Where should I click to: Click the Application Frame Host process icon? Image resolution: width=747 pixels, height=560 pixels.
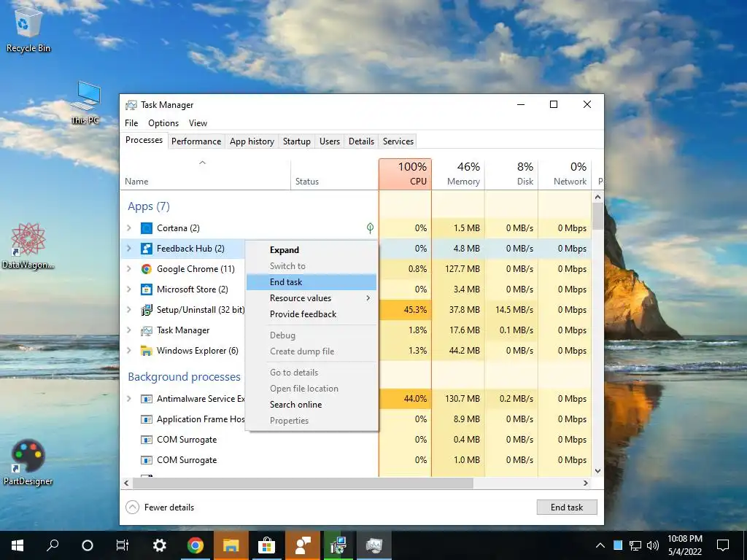(x=146, y=419)
